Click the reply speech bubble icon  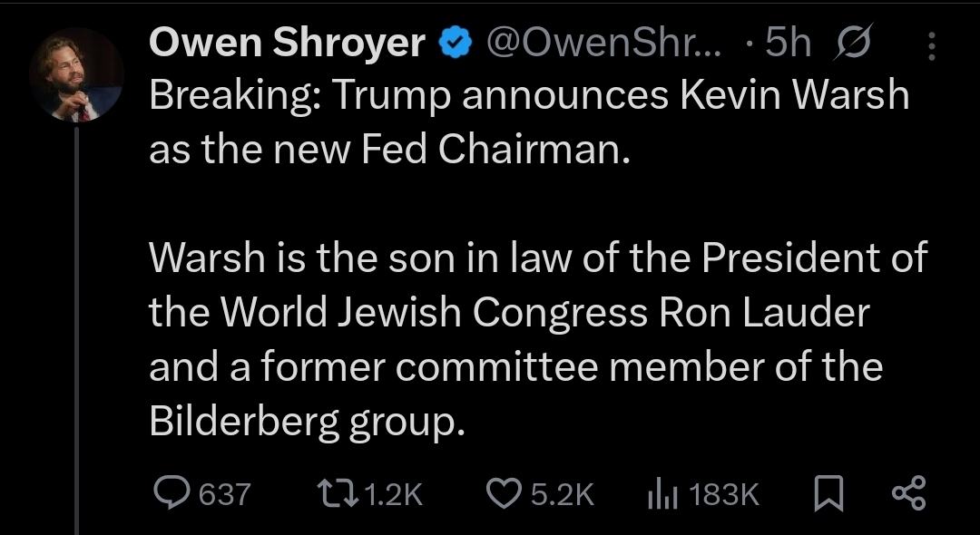[170, 492]
